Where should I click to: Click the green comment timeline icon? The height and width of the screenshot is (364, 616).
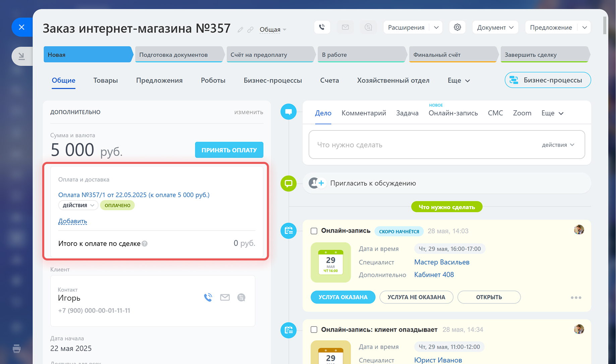pyautogui.click(x=289, y=183)
